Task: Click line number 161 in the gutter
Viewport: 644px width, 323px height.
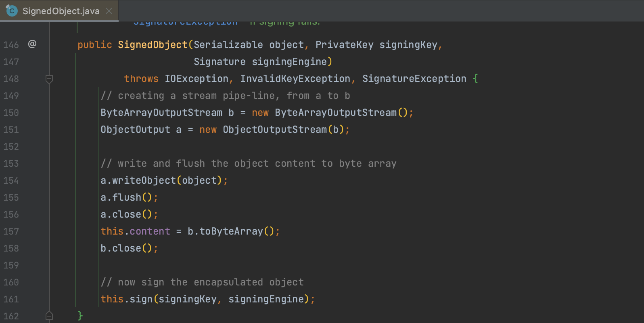Action: [11, 299]
